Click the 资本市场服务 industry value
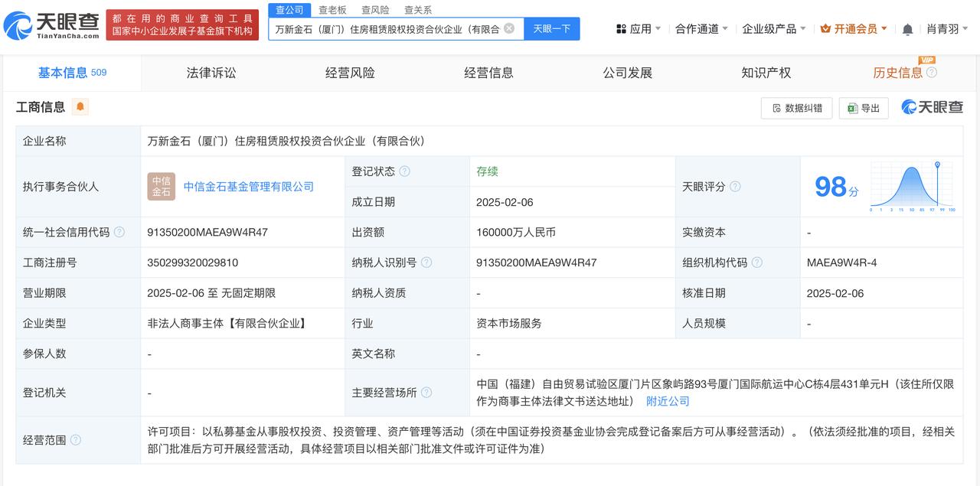 coord(508,324)
